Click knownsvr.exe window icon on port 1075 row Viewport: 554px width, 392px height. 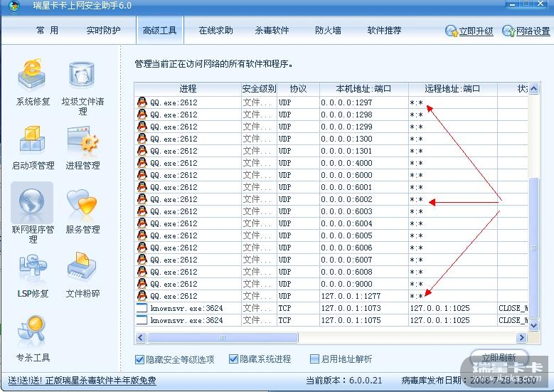tap(142, 319)
